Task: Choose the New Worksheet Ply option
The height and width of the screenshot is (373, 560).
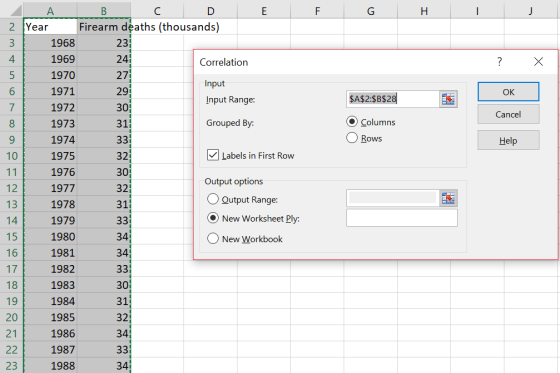Action: 213,218
